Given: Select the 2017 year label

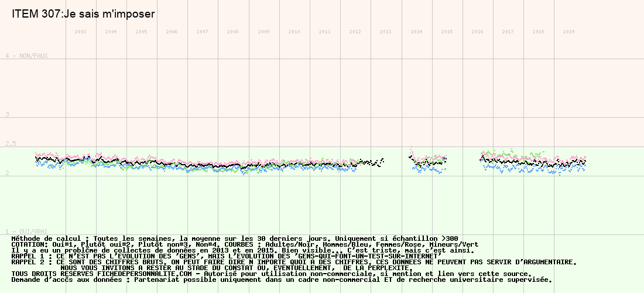Looking at the screenshot, I should pyautogui.click(x=508, y=32).
